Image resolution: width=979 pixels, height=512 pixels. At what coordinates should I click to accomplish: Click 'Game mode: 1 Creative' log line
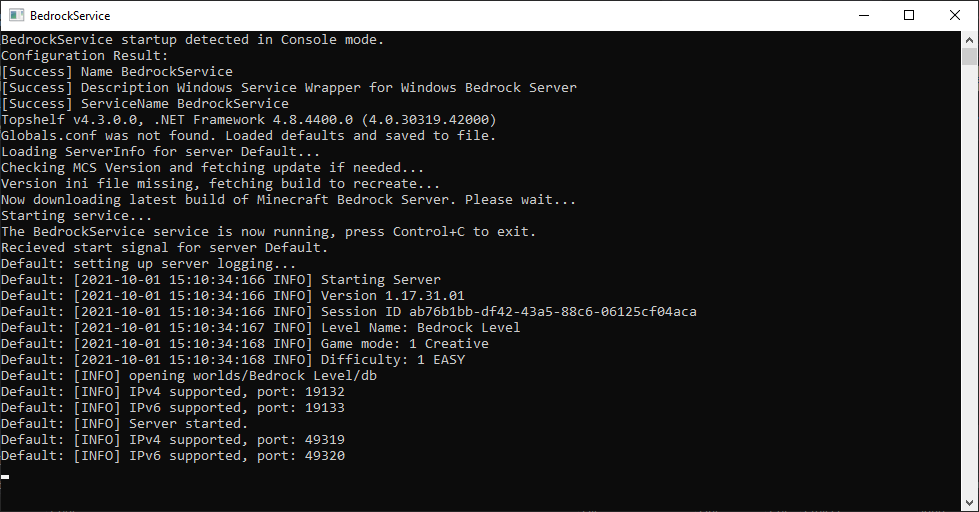(245, 344)
